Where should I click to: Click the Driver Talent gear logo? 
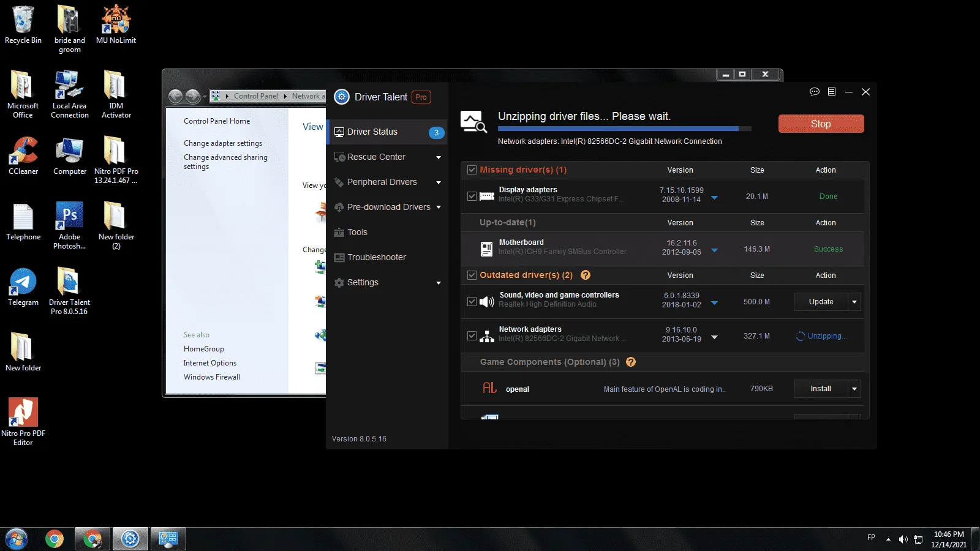pos(342,97)
